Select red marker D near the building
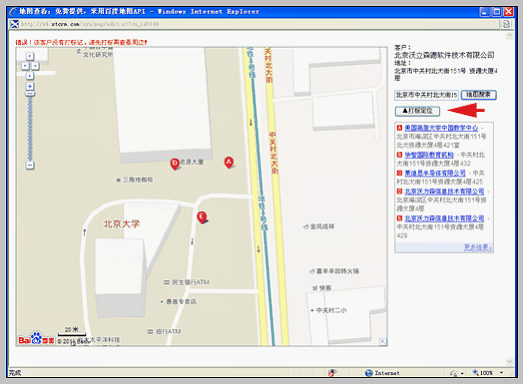 coord(175,164)
